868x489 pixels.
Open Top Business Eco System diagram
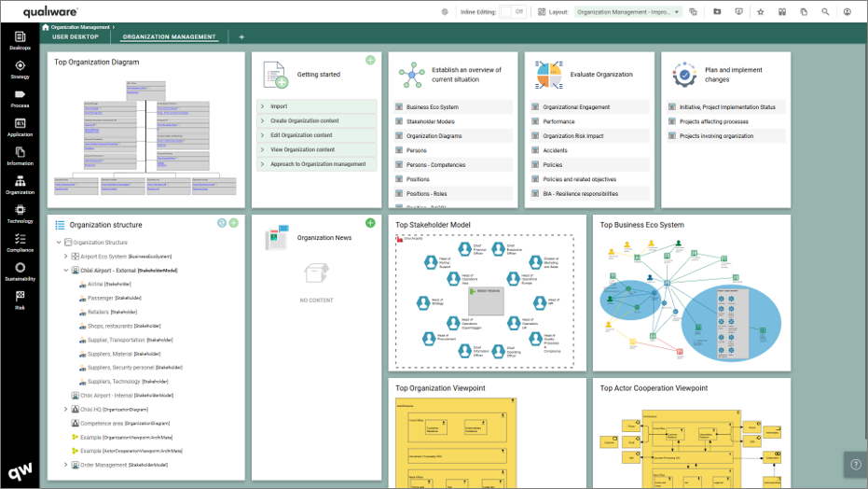692,300
